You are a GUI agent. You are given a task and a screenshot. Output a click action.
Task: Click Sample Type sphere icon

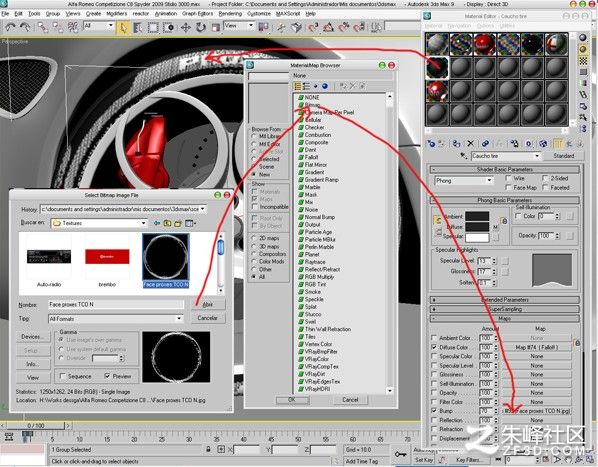(583, 37)
